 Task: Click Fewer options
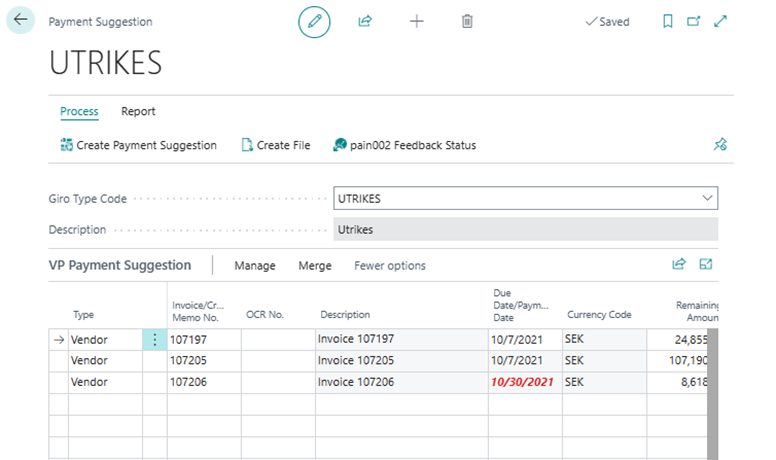coord(390,266)
